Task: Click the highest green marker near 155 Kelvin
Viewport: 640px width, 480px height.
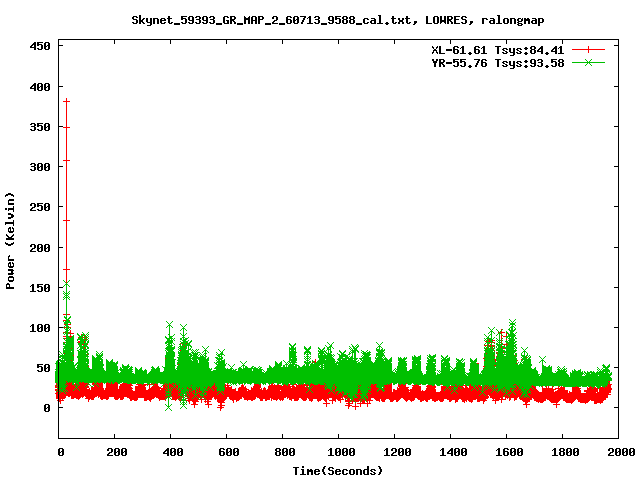Action: (x=67, y=283)
